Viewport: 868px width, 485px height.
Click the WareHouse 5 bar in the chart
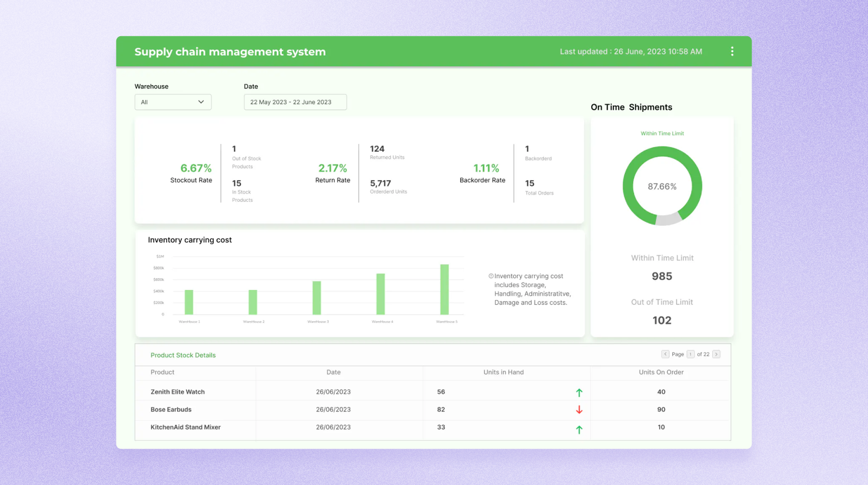pyautogui.click(x=444, y=289)
